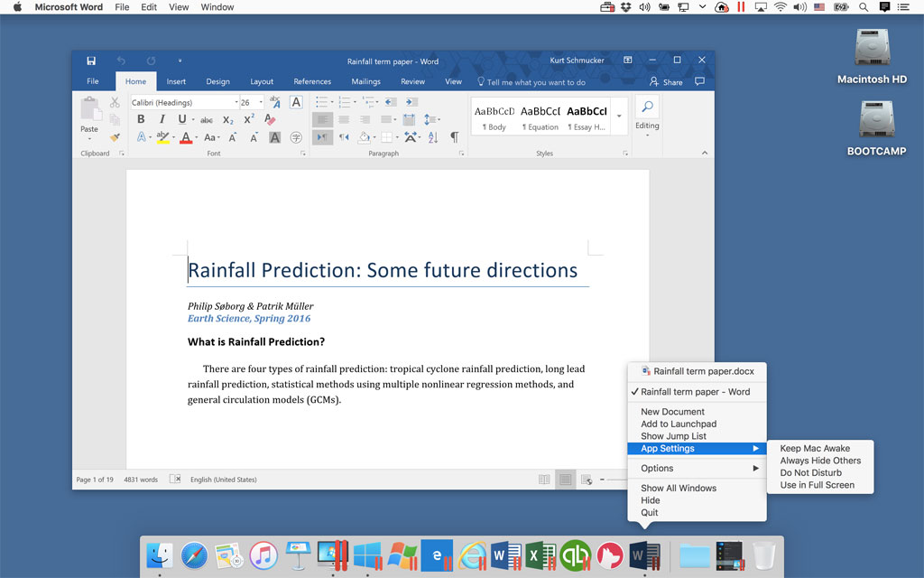Click the Dropbox icon in the menu bar

[x=626, y=7]
